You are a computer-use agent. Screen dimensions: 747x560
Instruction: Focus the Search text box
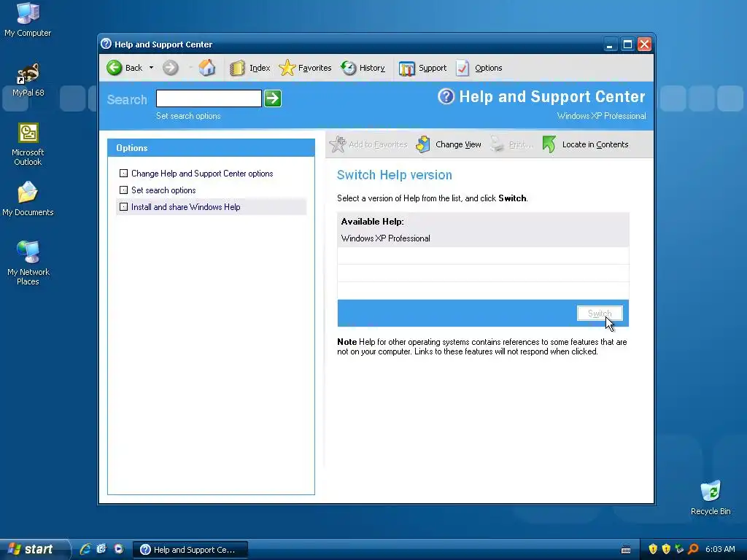point(209,98)
